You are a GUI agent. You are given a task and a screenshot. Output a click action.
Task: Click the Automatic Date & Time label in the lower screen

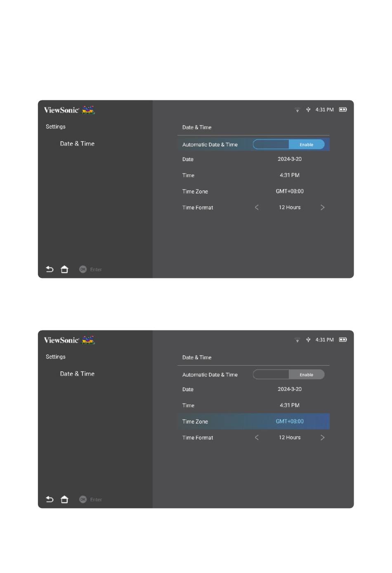210,375
